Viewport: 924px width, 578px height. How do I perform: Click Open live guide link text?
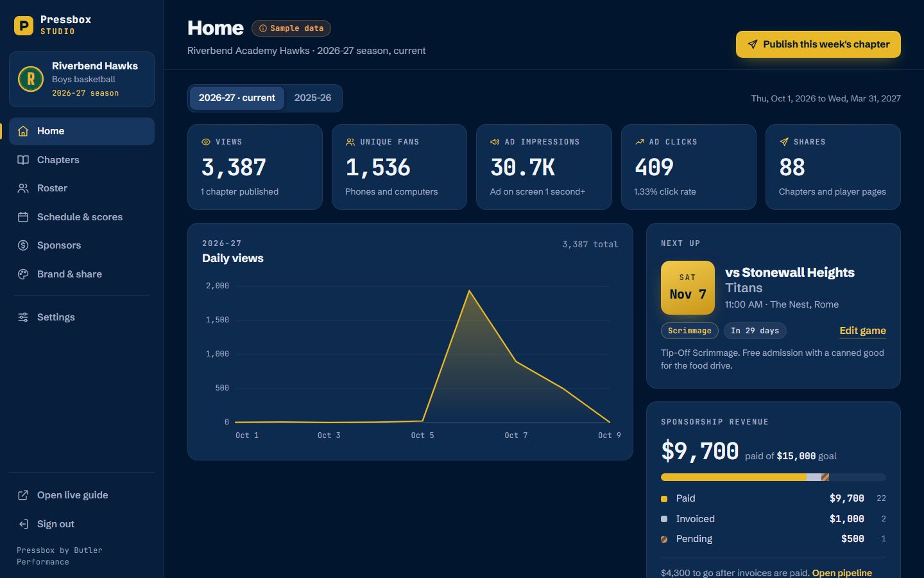(73, 495)
